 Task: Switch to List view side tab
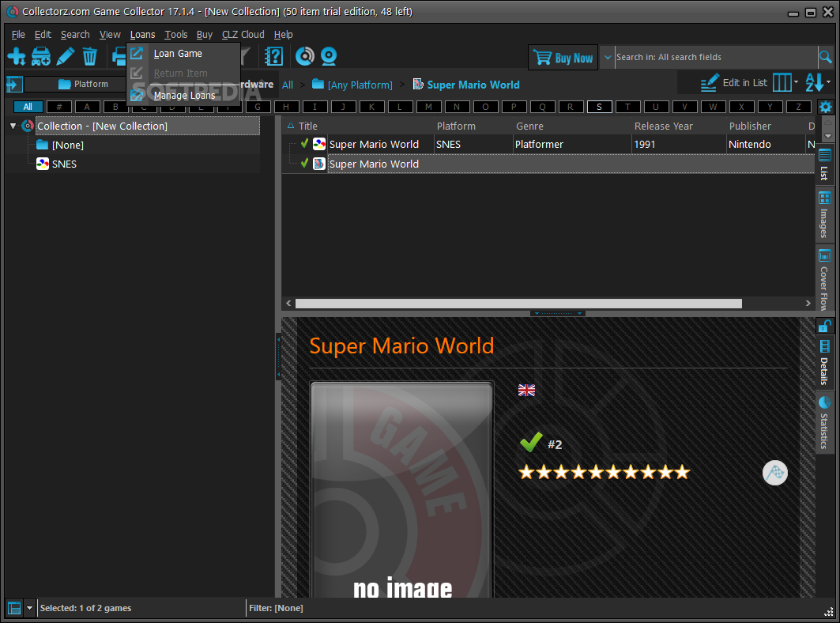click(x=824, y=165)
